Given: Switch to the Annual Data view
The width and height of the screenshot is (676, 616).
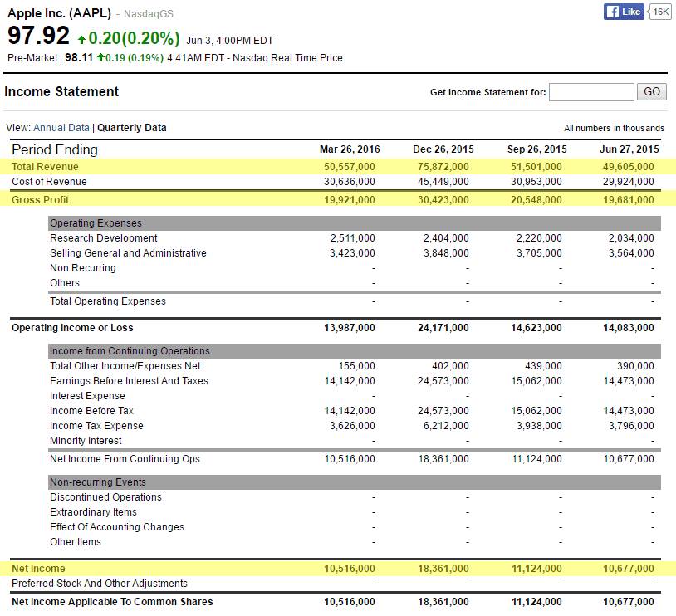Looking at the screenshot, I should tap(61, 128).
